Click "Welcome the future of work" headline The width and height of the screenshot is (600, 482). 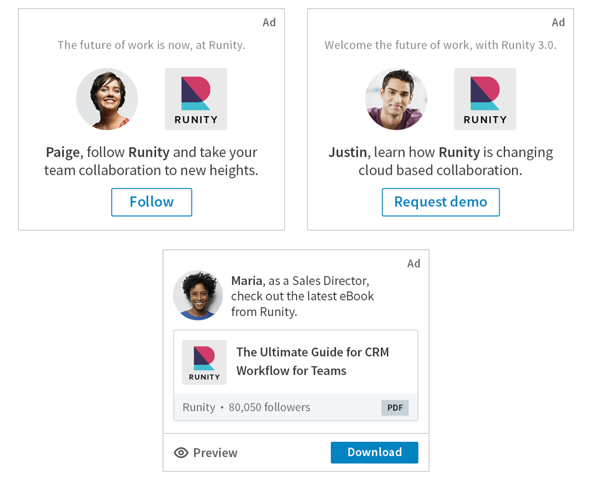pos(440,45)
